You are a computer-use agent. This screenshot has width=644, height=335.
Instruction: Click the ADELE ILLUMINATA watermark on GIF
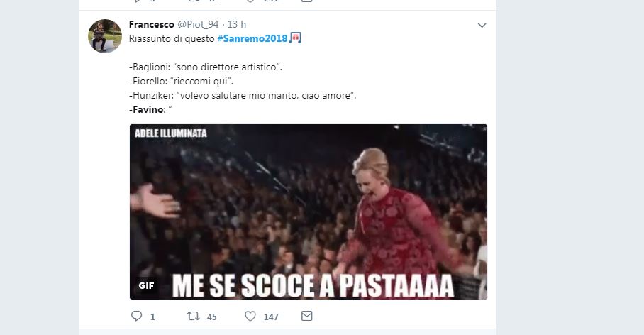tap(171, 133)
